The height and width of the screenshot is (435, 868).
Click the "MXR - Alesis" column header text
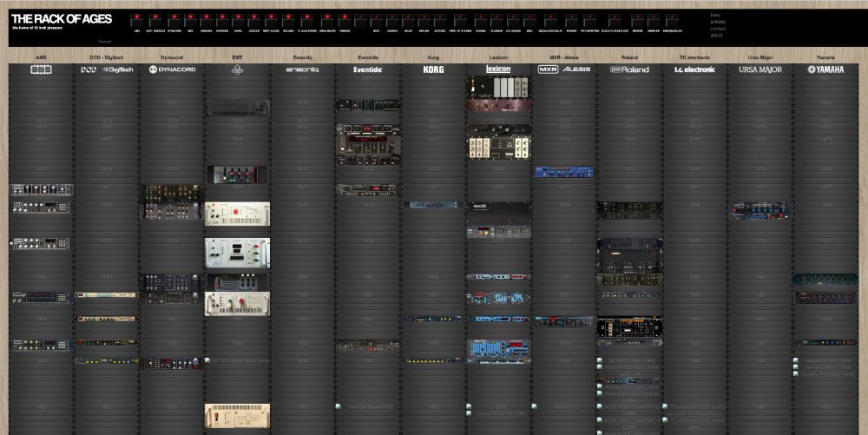click(x=564, y=57)
